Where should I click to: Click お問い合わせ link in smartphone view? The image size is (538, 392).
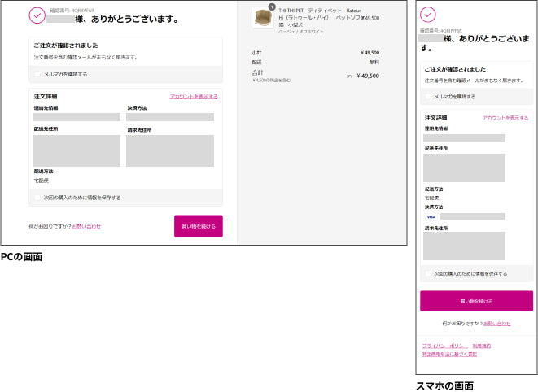click(496, 324)
